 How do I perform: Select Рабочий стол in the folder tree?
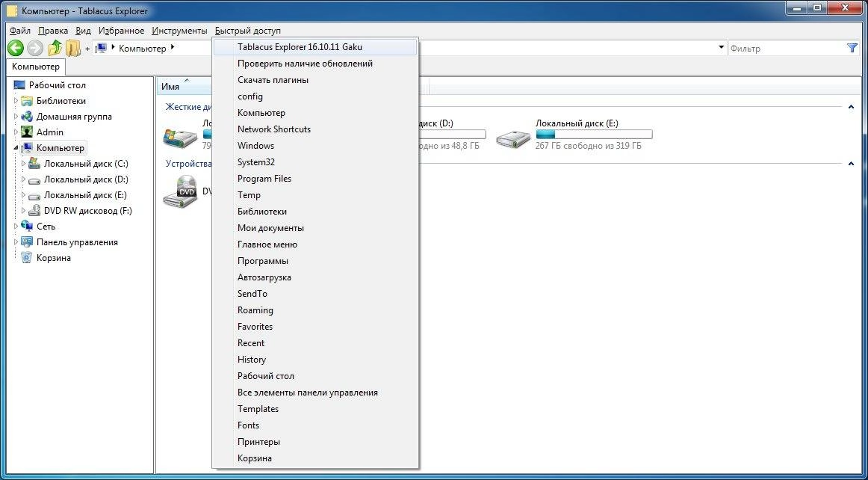click(58, 84)
